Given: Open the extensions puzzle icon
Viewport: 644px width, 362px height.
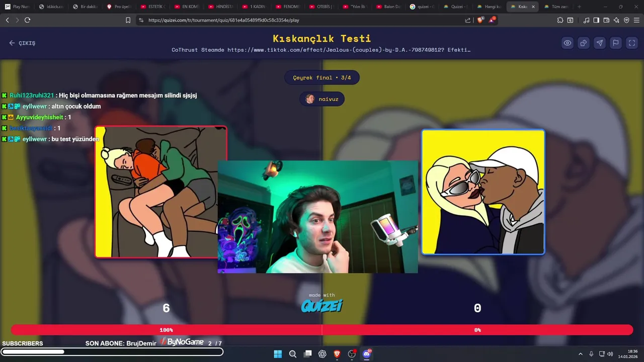Looking at the screenshot, I should pyautogui.click(x=560, y=20).
